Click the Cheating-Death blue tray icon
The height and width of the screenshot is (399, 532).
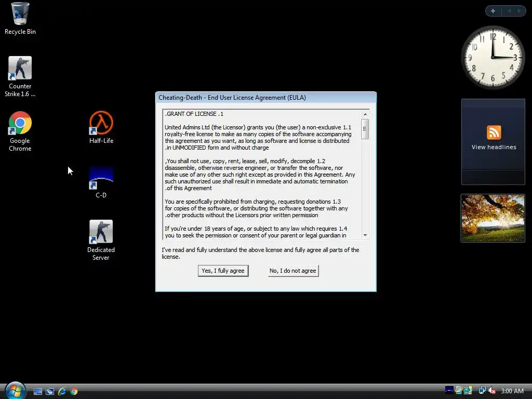[x=449, y=390]
